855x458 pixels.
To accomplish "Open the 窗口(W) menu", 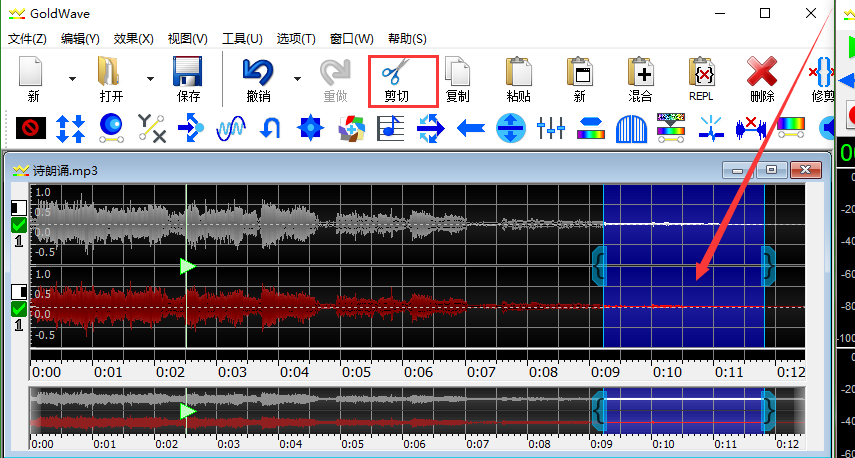I will pyautogui.click(x=352, y=39).
